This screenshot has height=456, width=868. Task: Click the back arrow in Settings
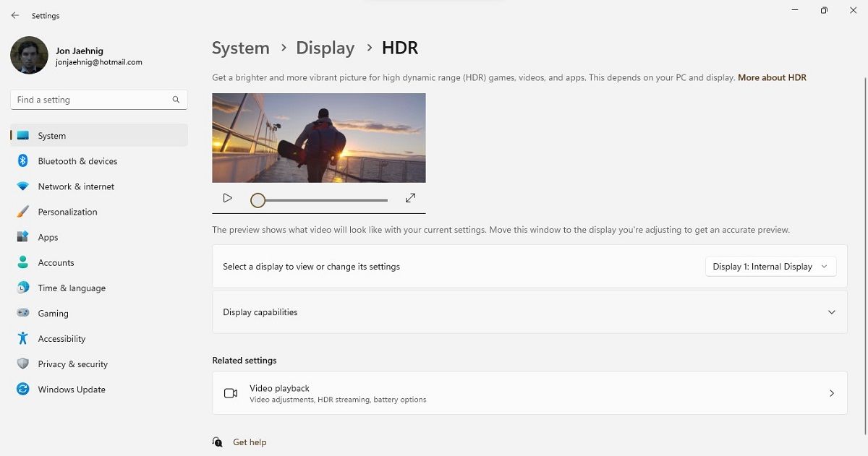click(14, 15)
